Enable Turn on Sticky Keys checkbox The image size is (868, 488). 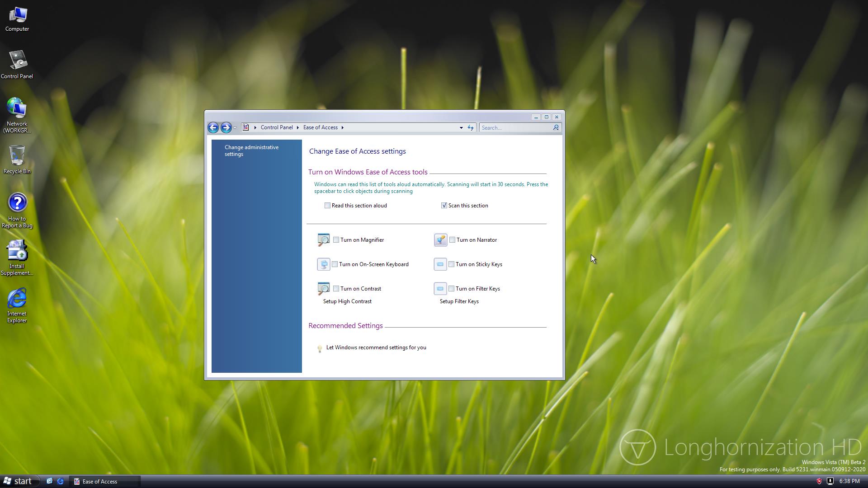pyautogui.click(x=451, y=264)
